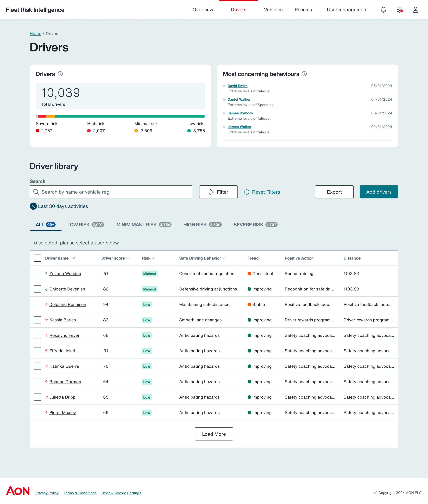Expand the Driver name column sort chevron
The image size is (428, 504).
73,258
